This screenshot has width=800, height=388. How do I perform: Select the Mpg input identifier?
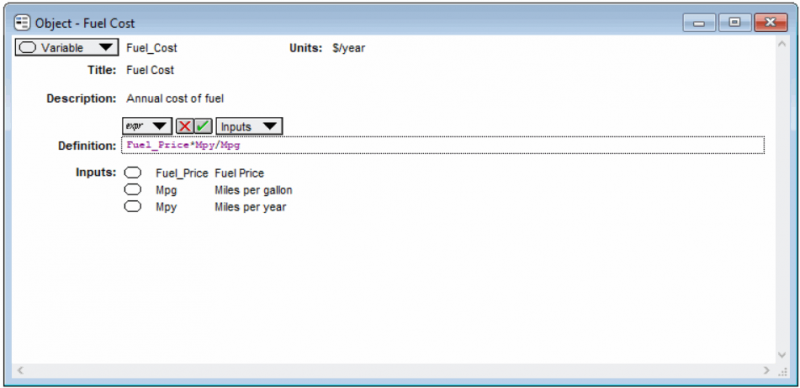166,191
